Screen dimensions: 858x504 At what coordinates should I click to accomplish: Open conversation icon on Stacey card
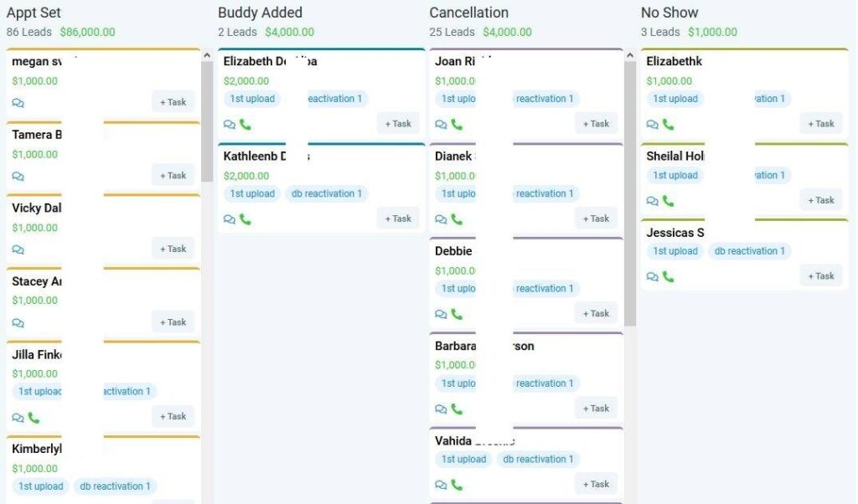18,323
